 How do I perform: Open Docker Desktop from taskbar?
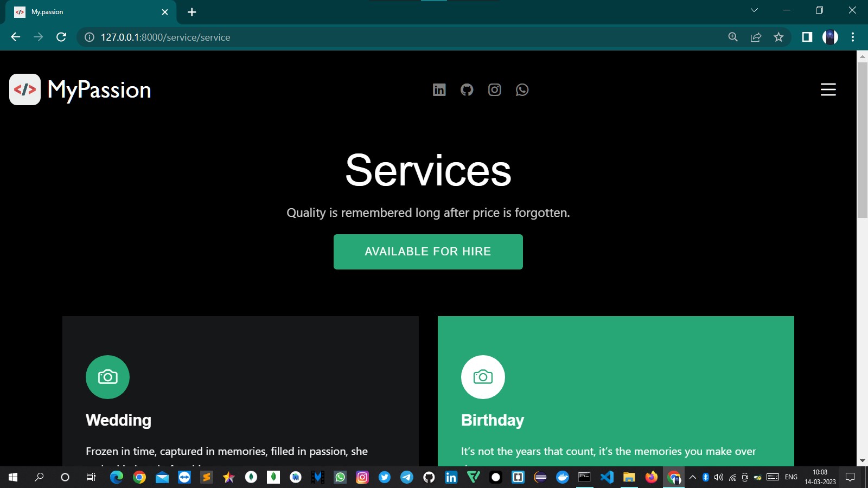point(563,477)
